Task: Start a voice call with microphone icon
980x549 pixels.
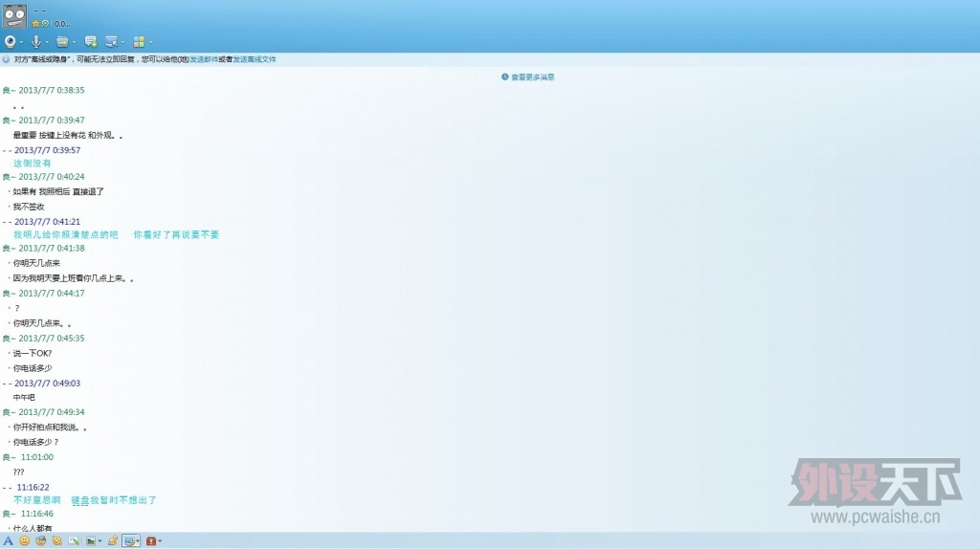Action: click(x=36, y=42)
